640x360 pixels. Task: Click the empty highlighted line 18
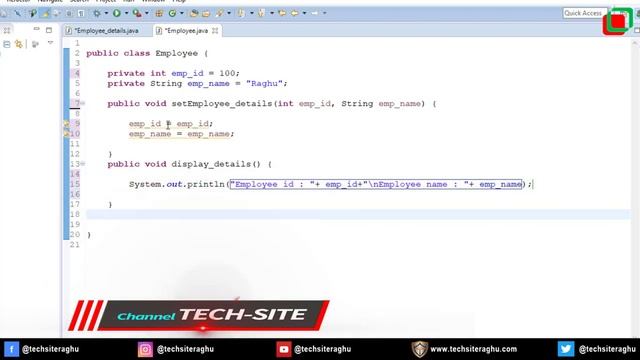[x=358, y=215]
